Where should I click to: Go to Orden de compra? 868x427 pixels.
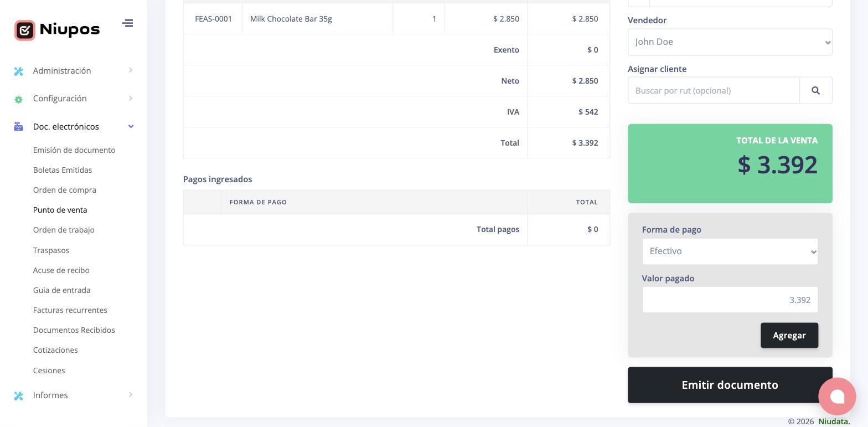tap(65, 190)
